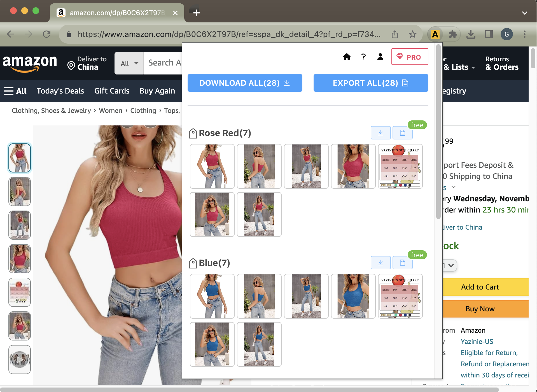This screenshot has height=392, width=537.
Task: Click the extensions puzzle piece icon
Action: point(453,34)
